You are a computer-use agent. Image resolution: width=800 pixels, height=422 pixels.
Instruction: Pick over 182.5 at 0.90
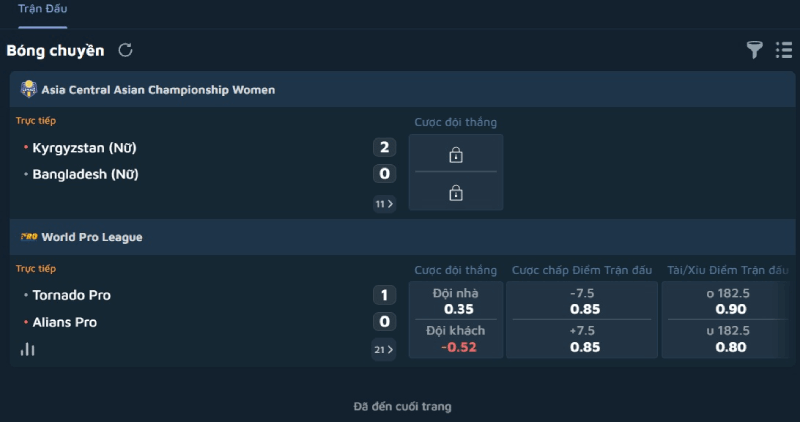(728, 301)
